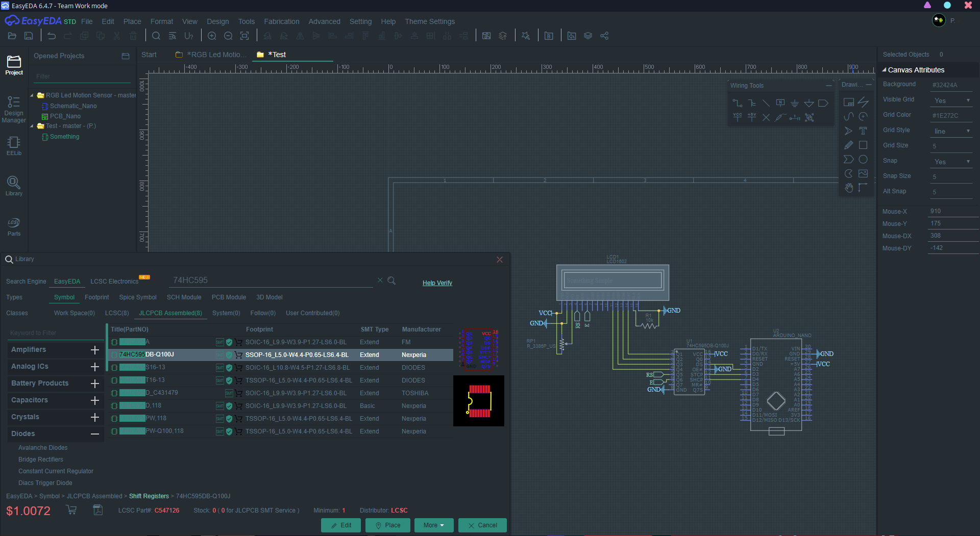Collapse the Canvas Attributes section
This screenshot has height=536, width=980.
point(884,70)
